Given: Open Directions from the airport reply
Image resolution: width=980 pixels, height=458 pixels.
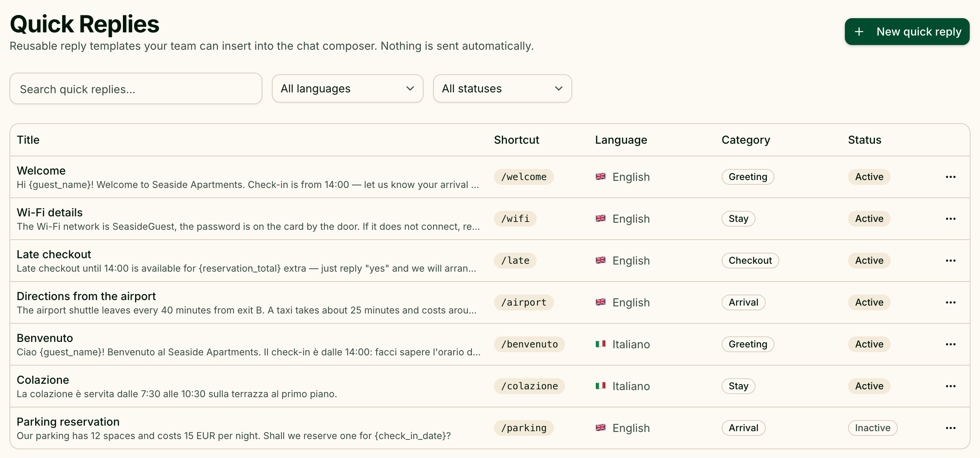Looking at the screenshot, I should pyautogui.click(x=86, y=296).
